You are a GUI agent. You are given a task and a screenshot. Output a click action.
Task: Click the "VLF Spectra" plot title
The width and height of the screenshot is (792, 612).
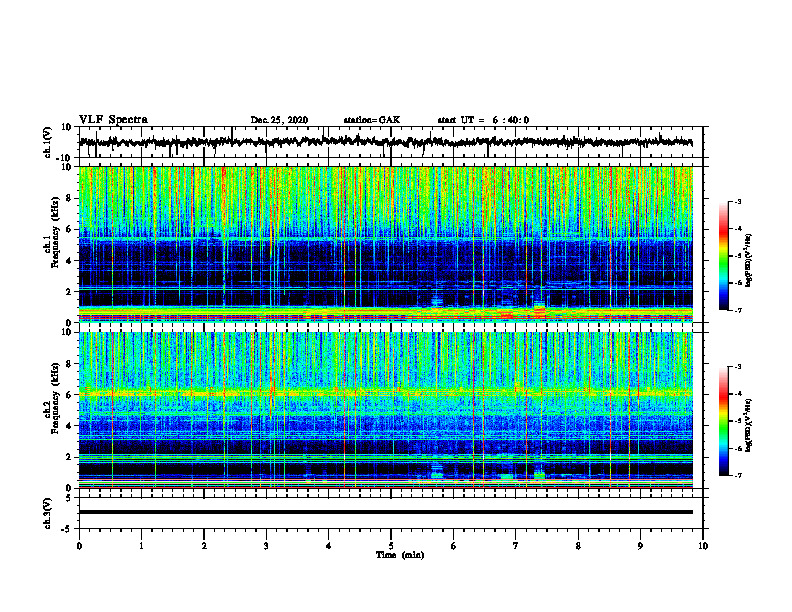pyautogui.click(x=113, y=120)
